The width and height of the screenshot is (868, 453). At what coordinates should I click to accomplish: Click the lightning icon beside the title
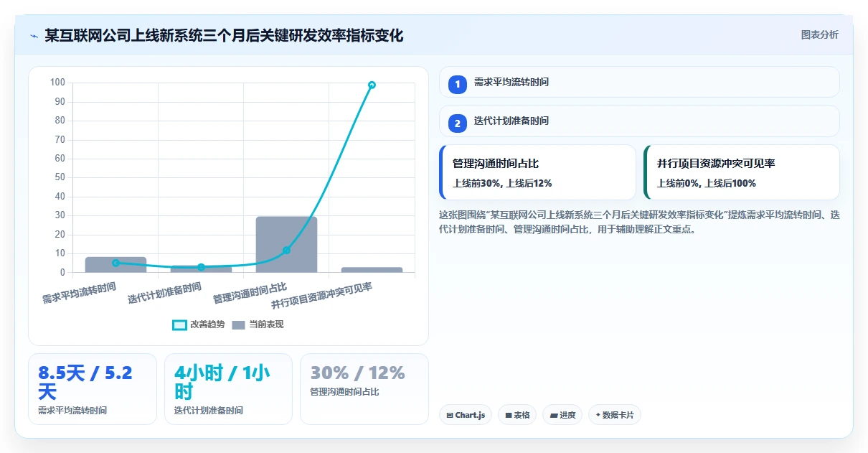pos(34,36)
